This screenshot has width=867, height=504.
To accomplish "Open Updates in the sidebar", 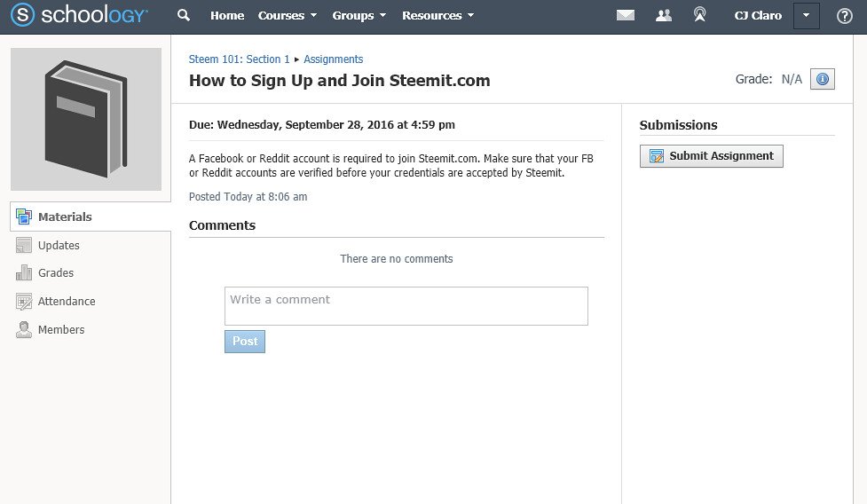I will click(59, 246).
